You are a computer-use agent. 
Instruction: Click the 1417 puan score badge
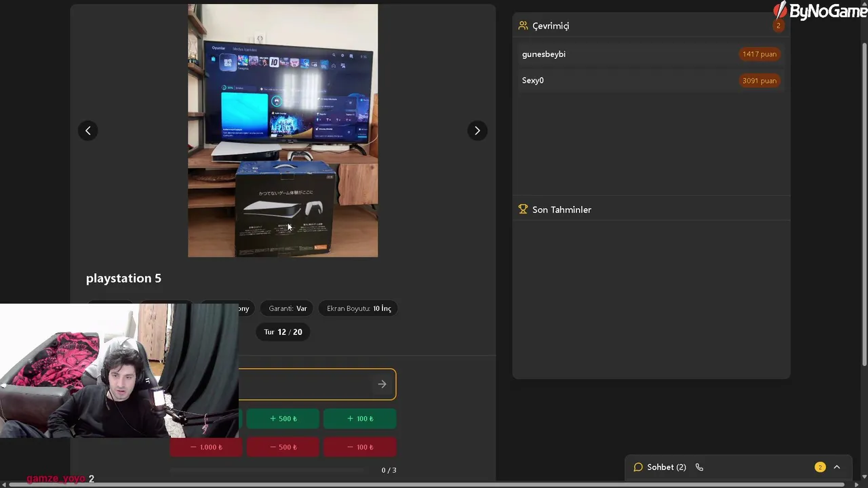click(x=759, y=54)
